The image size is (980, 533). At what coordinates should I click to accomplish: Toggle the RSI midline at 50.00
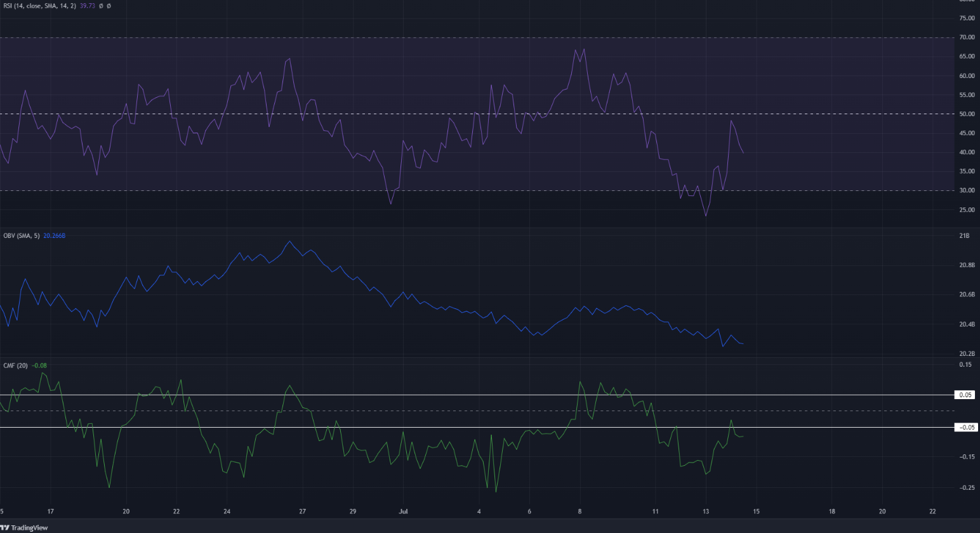click(x=444, y=114)
